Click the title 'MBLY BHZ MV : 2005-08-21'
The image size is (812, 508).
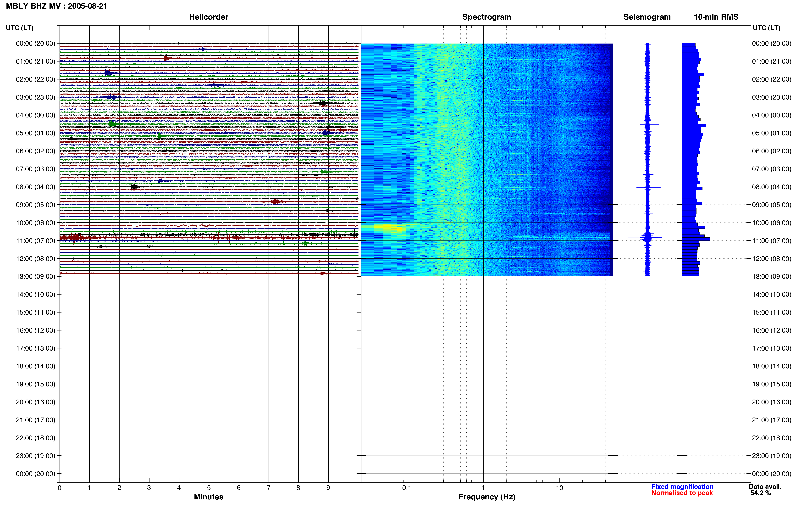click(56, 6)
